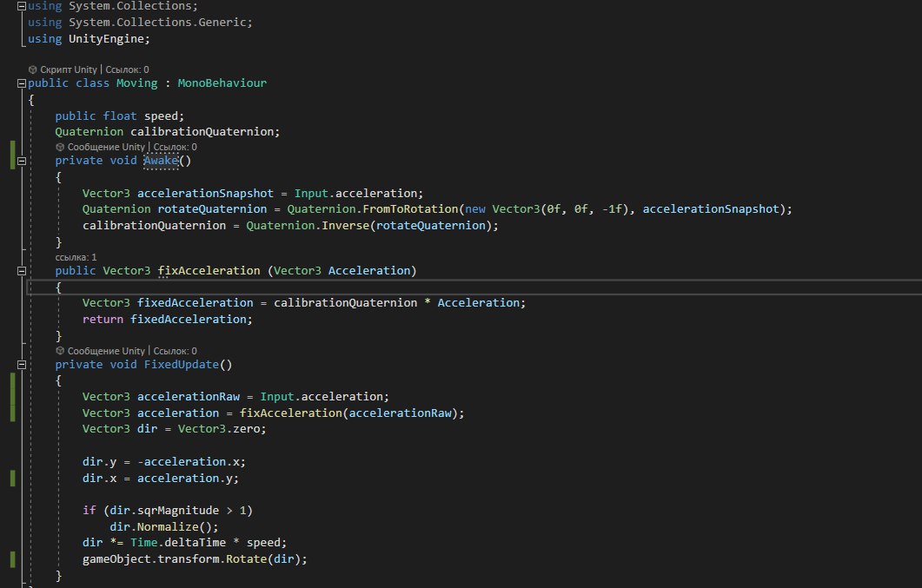Click 'Inverse' in Quaternion.Inverse call

pos(345,226)
